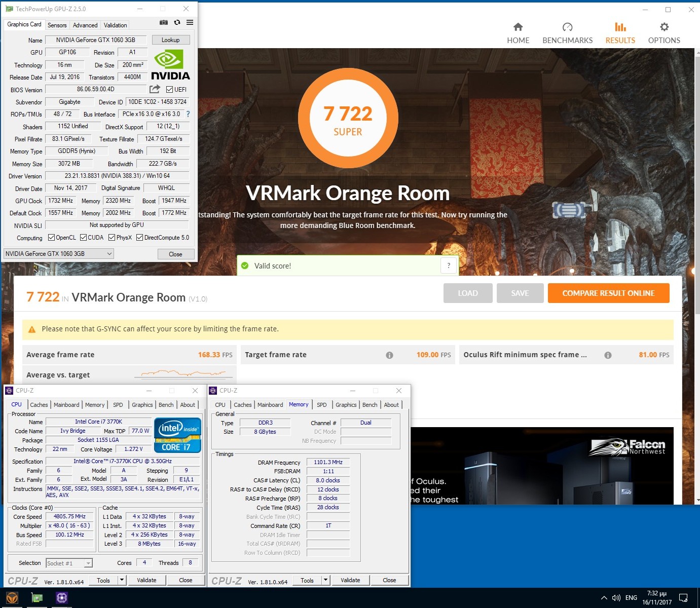Image resolution: width=700 pixels, height=608 pixels.
Task: Click the NVIDIA logo in GPU-Z
Action: point(170,65)
